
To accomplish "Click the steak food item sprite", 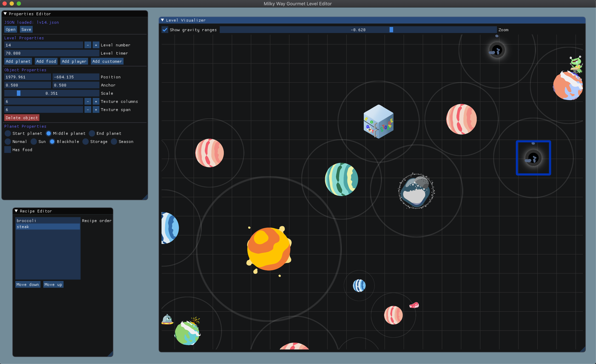I will tap(414, 305).
